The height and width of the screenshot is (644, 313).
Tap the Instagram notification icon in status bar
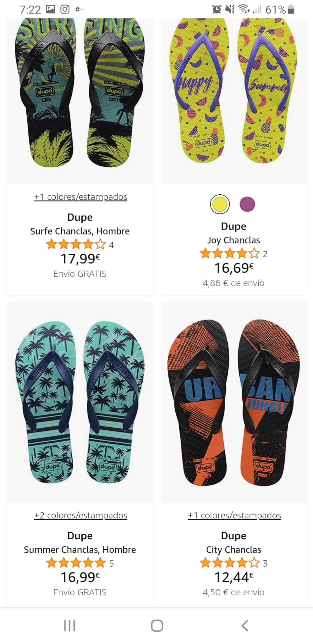tap(65, 9)
